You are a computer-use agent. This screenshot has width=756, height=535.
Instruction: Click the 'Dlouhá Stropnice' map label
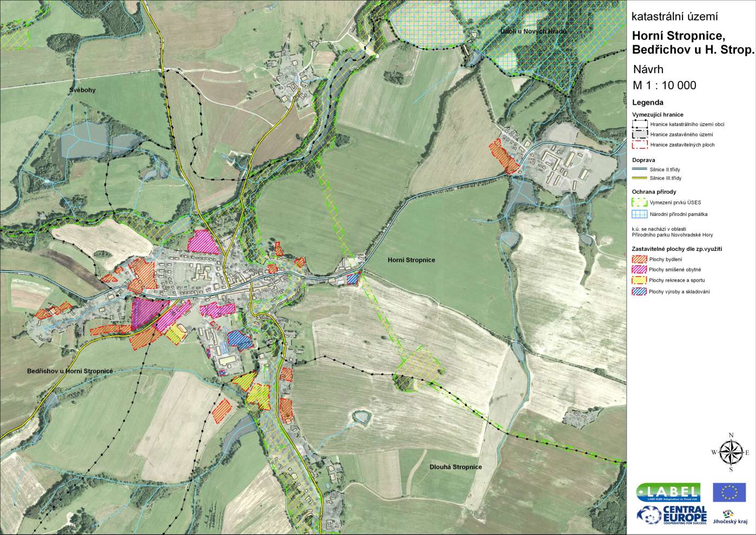coord(455,467)
